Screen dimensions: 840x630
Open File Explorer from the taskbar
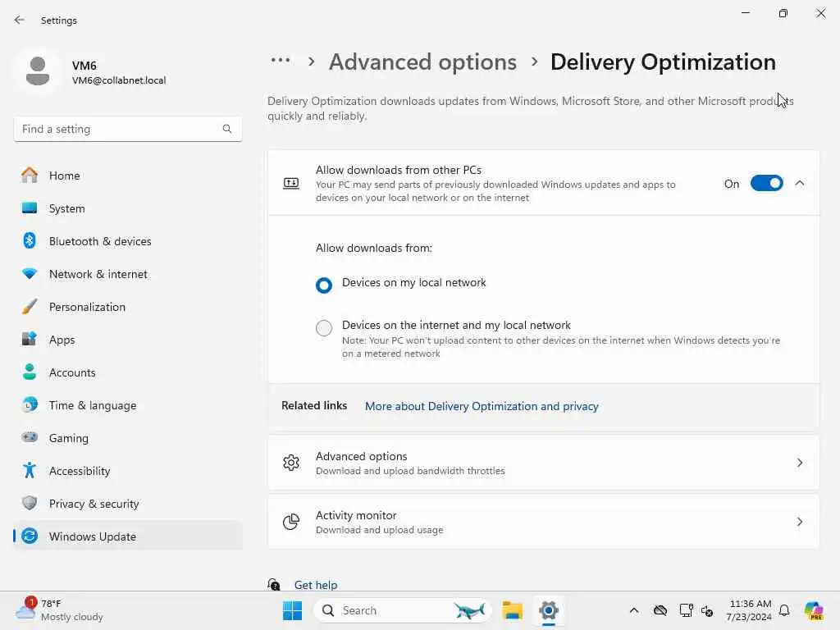point(513,610)
